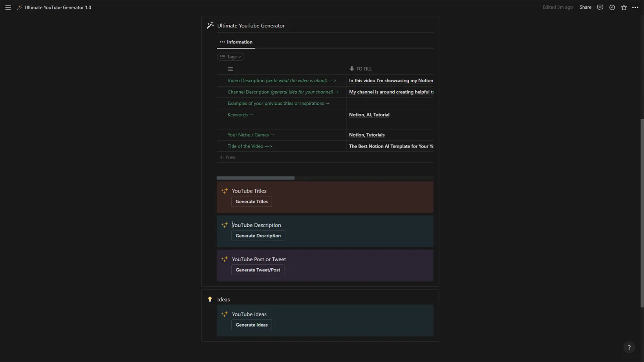
Task: Open page history clock icon
Action: [612, 7]
